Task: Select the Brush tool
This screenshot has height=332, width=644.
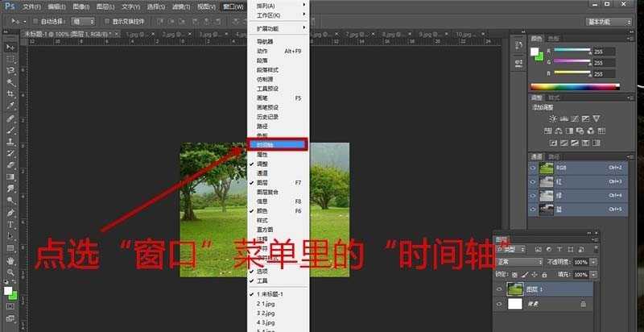Action: [10, 131]
